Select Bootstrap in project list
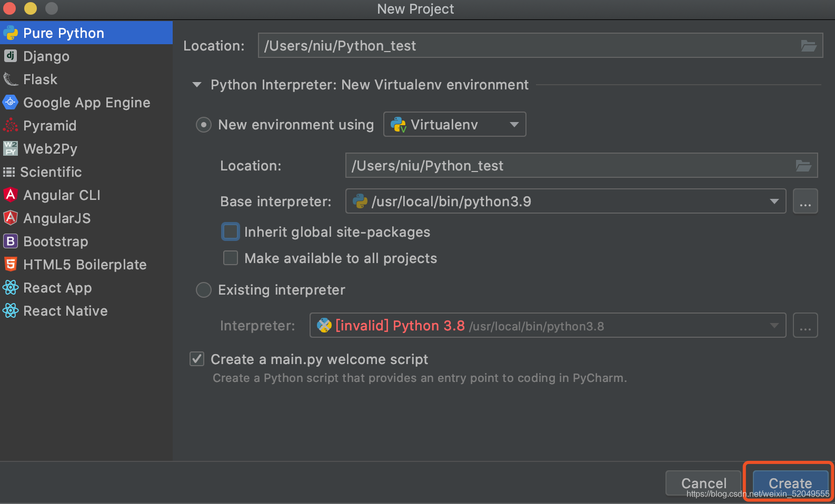The width and height of the screenshot is (835, 504). tap(86, 241)
